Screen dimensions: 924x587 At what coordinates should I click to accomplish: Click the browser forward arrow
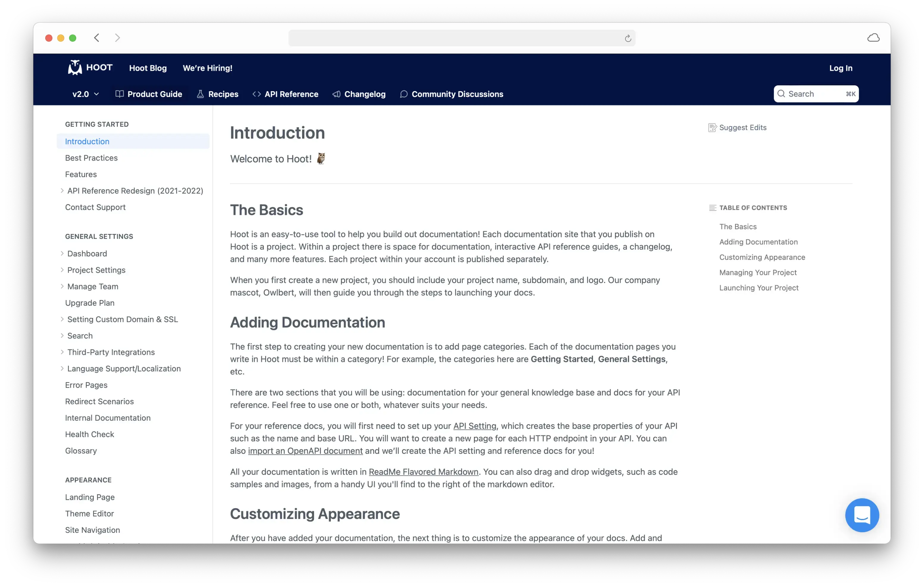pos(117,37)
